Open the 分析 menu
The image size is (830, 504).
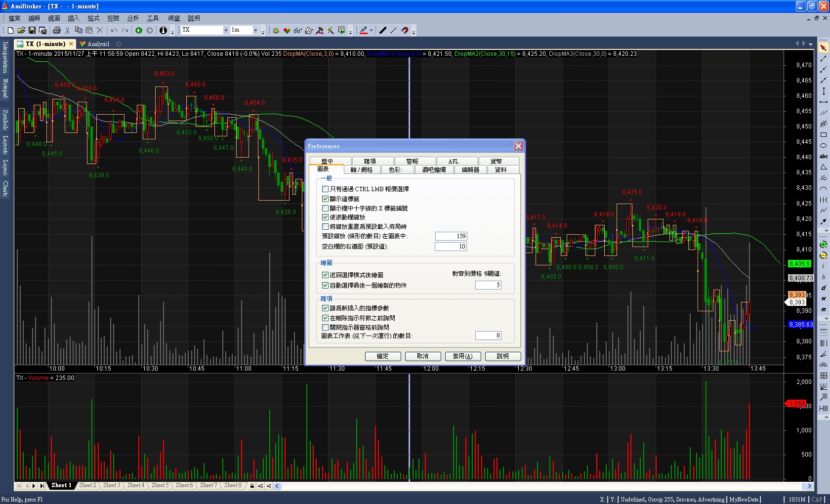pyautogui.click(x=133, y=18)
